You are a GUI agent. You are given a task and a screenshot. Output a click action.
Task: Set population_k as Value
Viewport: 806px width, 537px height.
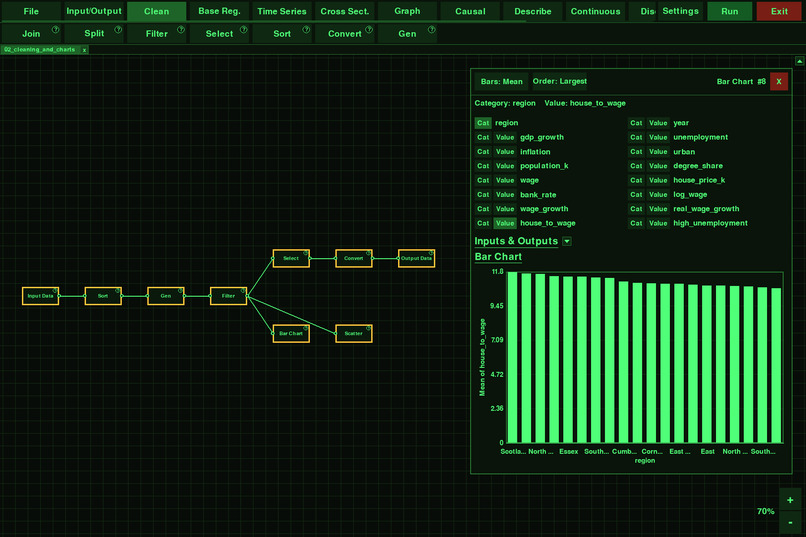(505, 166)
